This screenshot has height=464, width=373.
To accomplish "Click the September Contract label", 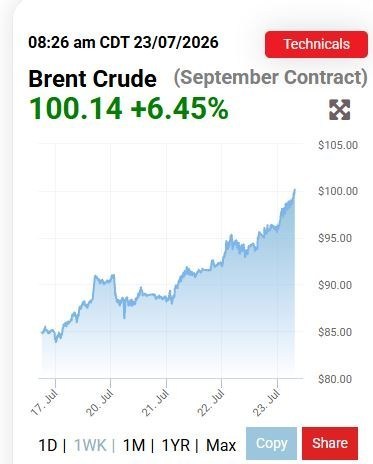I will [x=271, y=78].
